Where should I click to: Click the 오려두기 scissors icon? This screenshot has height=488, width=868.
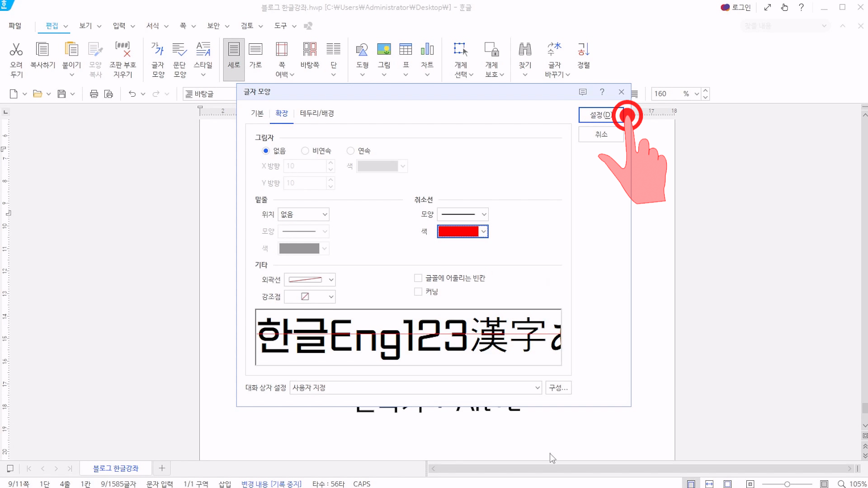(16, 50)
